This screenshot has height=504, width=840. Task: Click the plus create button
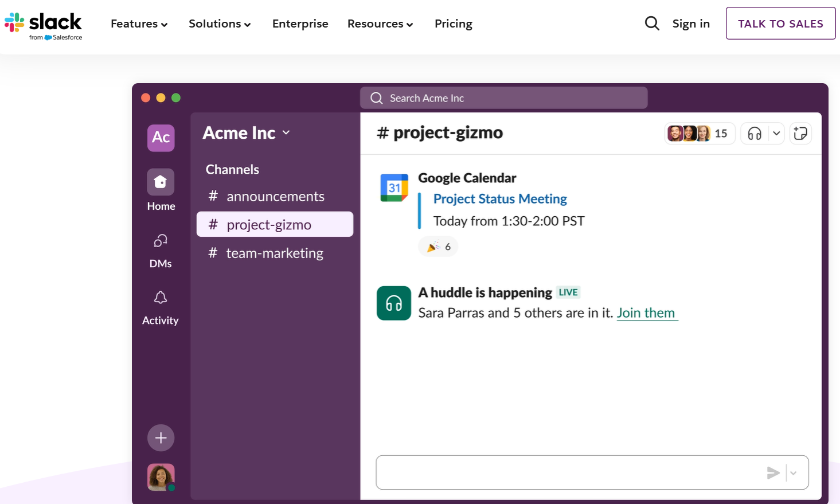[161, 438]
